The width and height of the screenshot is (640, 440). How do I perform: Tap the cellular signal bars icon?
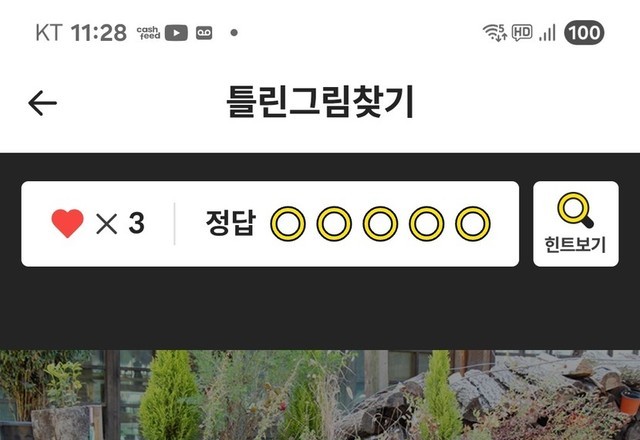click(x=547, y=33)
